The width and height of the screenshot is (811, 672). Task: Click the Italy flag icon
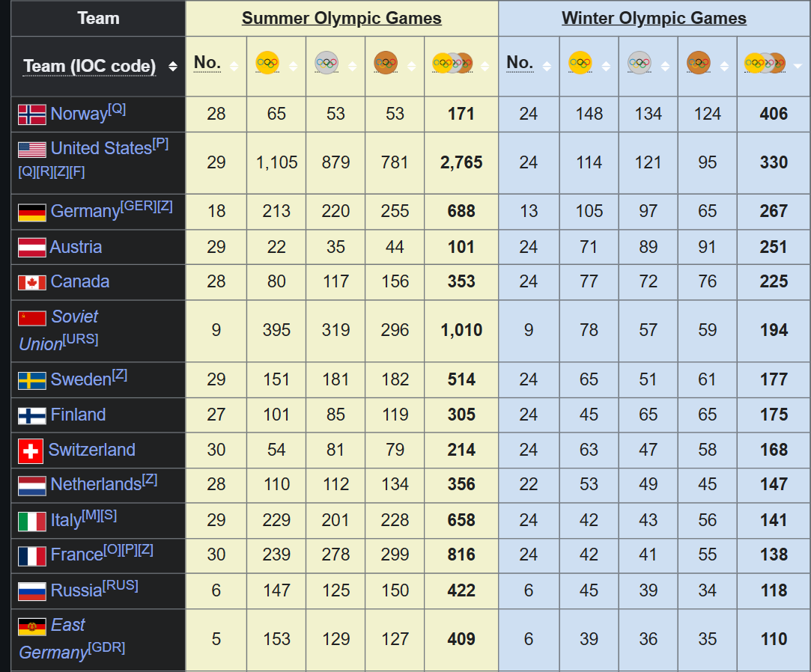[x=32, y=521]
